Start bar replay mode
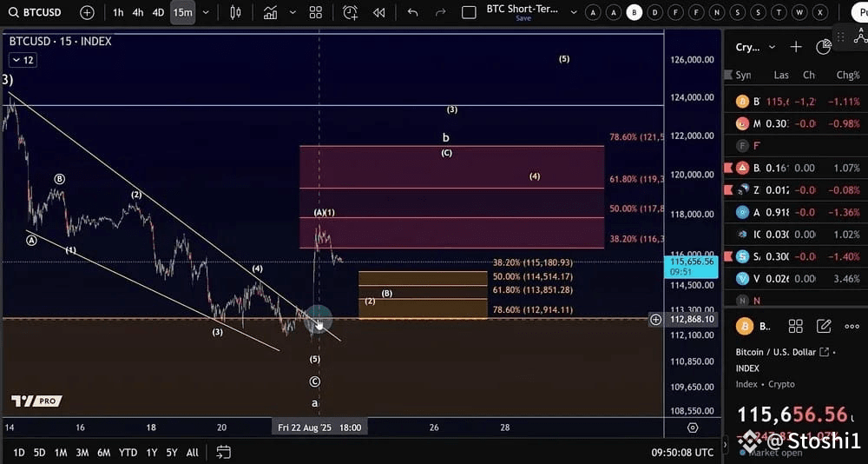 (378, 12)
